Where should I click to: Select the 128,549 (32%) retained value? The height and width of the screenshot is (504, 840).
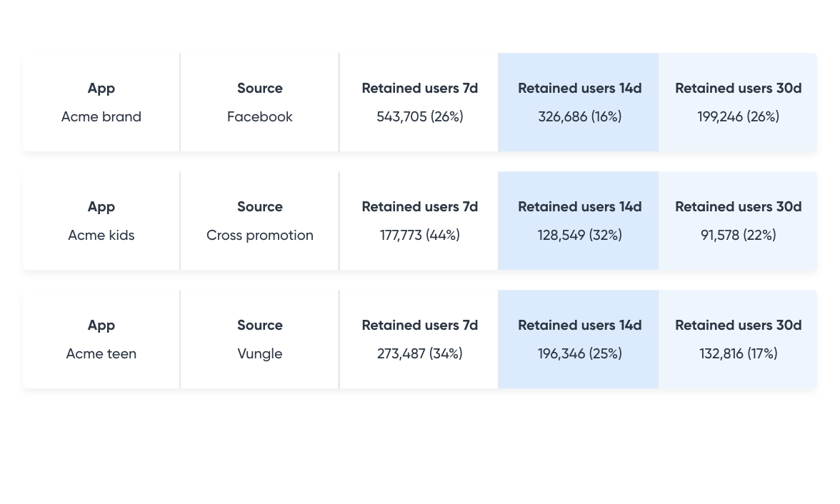580,235
